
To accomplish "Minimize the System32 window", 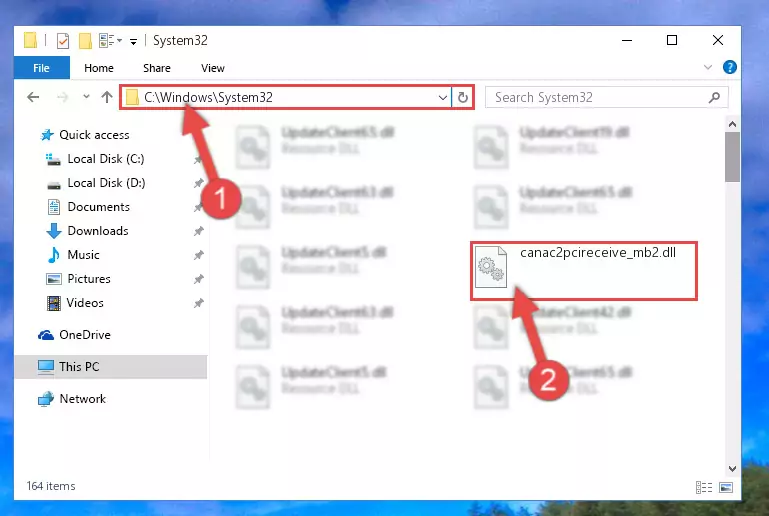I will tap(627, 40).
